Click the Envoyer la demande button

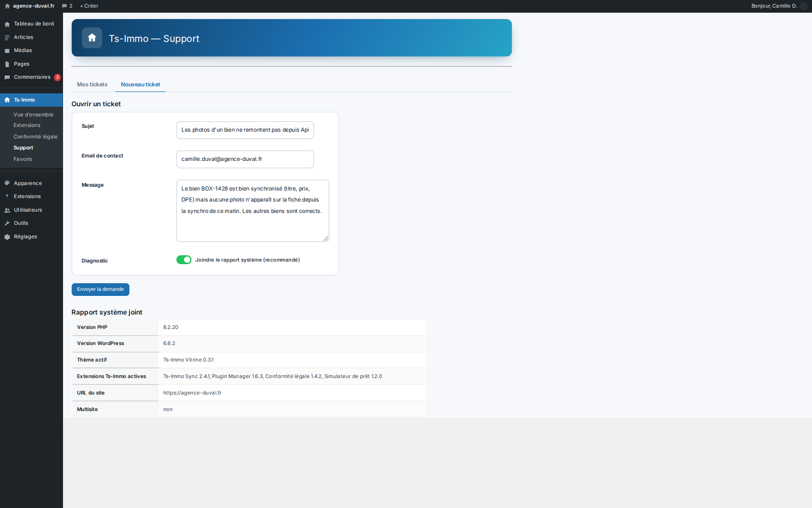click(100, 290)
